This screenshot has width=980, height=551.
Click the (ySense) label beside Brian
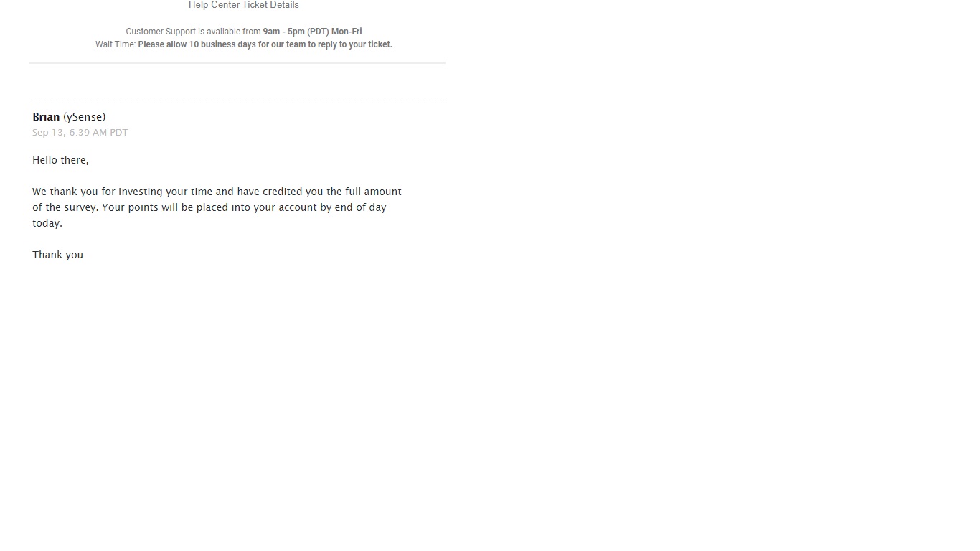84,117
